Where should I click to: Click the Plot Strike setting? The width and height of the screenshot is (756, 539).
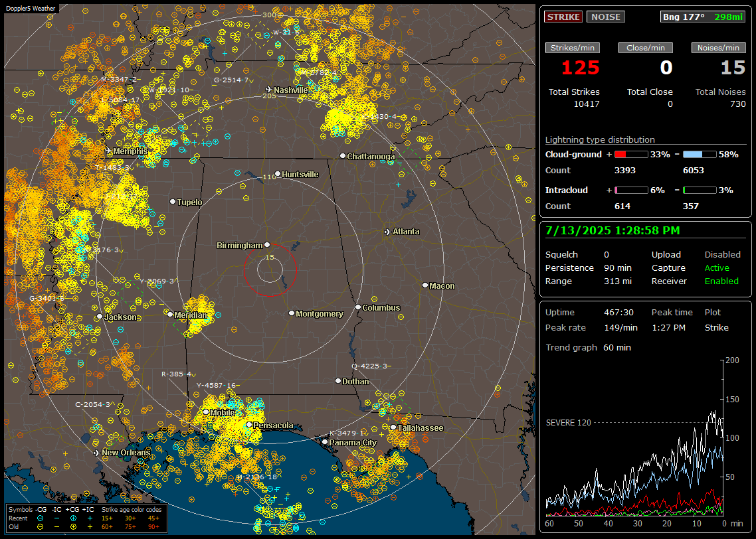coord(716,327)
